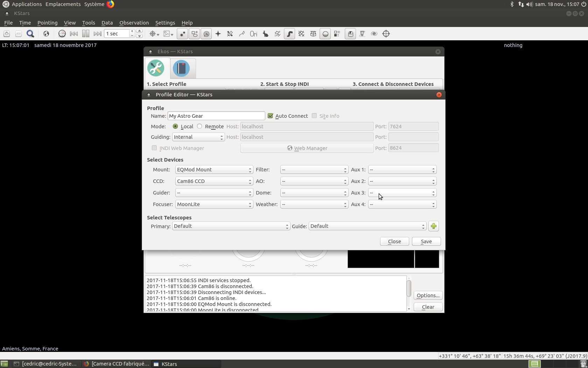Toggle constellation boundaries icon
This screenshot has height=368, width=588.
[x=278, y=34]
